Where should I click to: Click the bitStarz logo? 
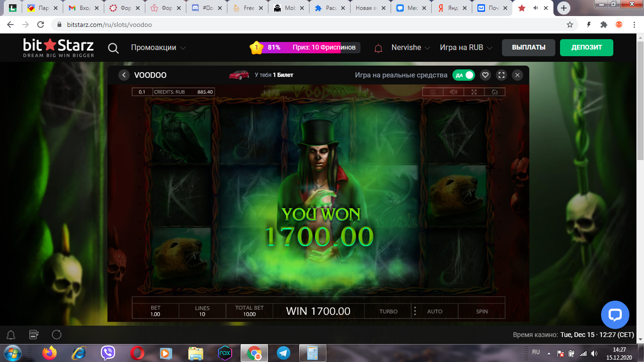pyautogui.click(x=59, y=48)
